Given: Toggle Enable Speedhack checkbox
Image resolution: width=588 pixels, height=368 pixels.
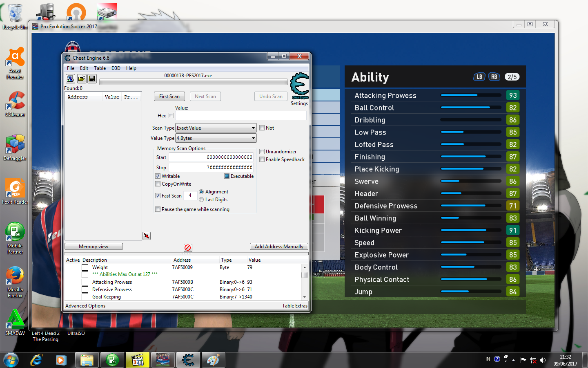Looking at the screenshot, I should [x=262, y=159].
